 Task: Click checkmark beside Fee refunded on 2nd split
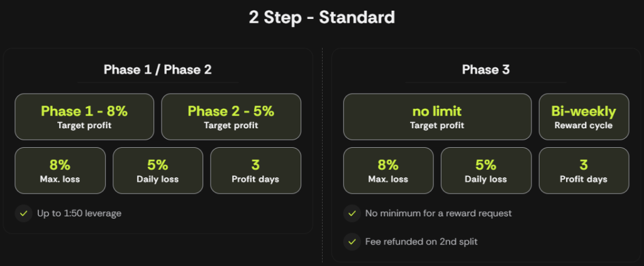352,241
